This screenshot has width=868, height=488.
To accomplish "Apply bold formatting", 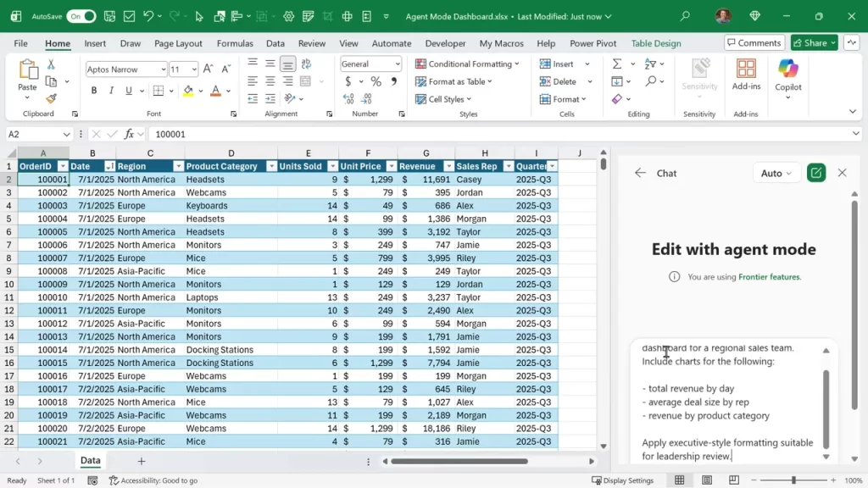I will coord(94,90).
